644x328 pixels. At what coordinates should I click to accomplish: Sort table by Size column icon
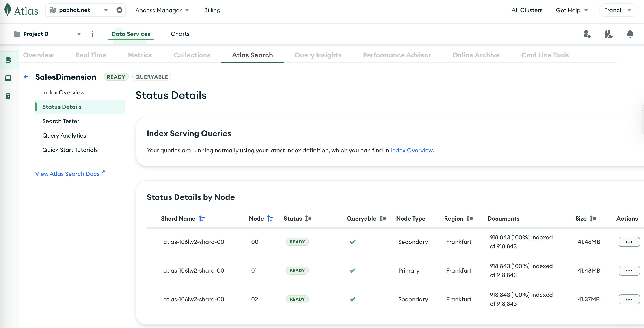coord(593,219)
